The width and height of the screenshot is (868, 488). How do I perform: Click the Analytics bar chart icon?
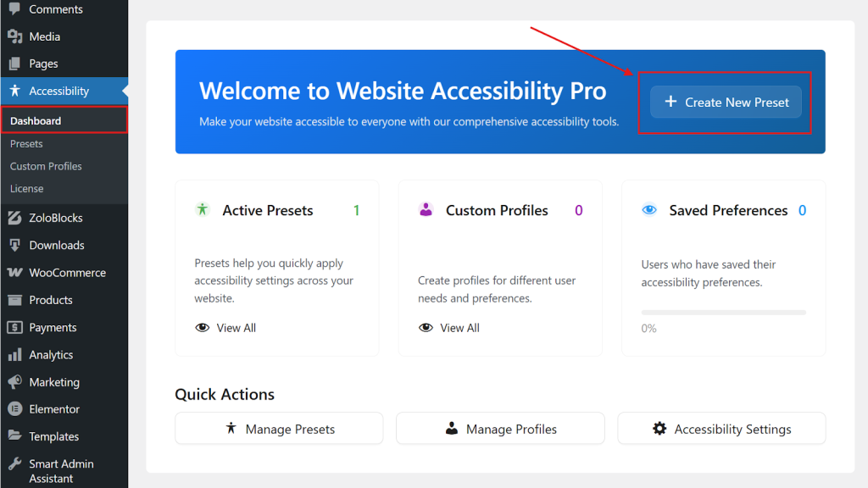pyautogui.click(x=14, y=355)
